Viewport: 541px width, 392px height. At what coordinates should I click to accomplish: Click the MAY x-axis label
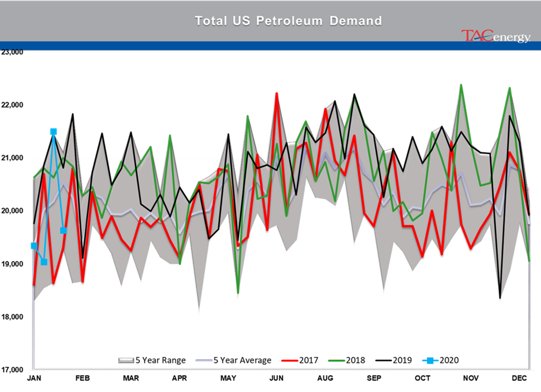pyautogui.click(x=228, y=378)
